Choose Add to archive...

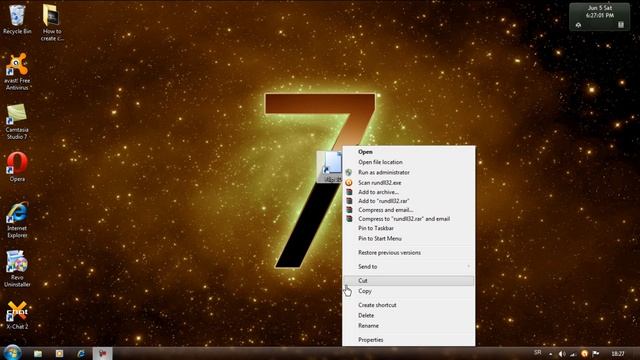pos(409,192)
